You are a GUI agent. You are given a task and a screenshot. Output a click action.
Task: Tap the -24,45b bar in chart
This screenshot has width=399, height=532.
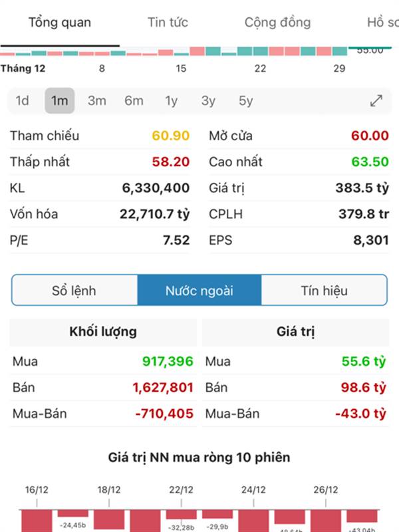tap(73, 513)
